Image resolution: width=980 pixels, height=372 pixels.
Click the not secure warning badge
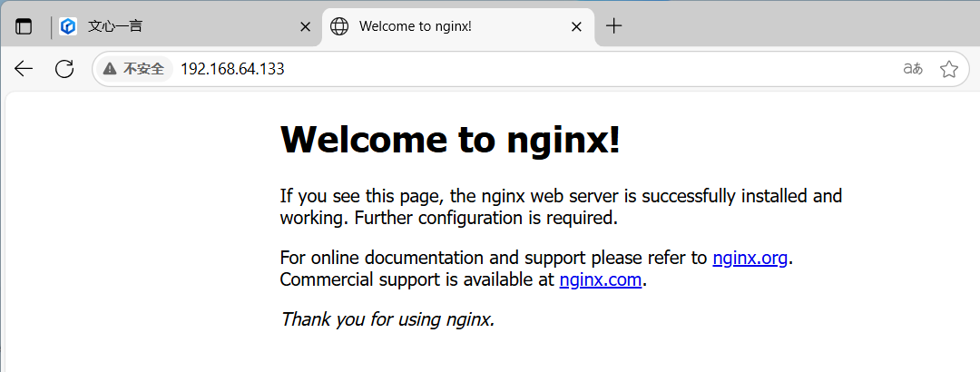[133, 69]
